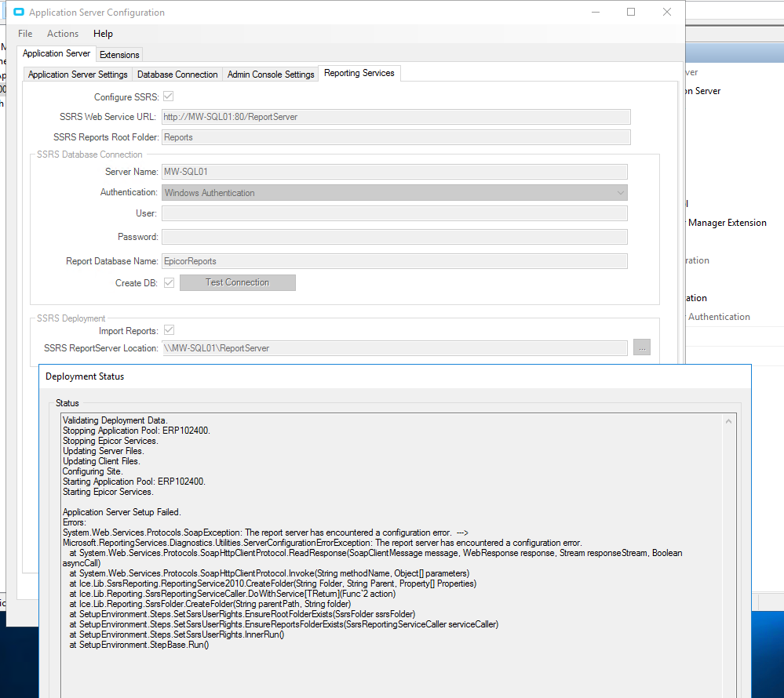The image size is (784, 698).
Task: Click the User input field
Action: 395,213
